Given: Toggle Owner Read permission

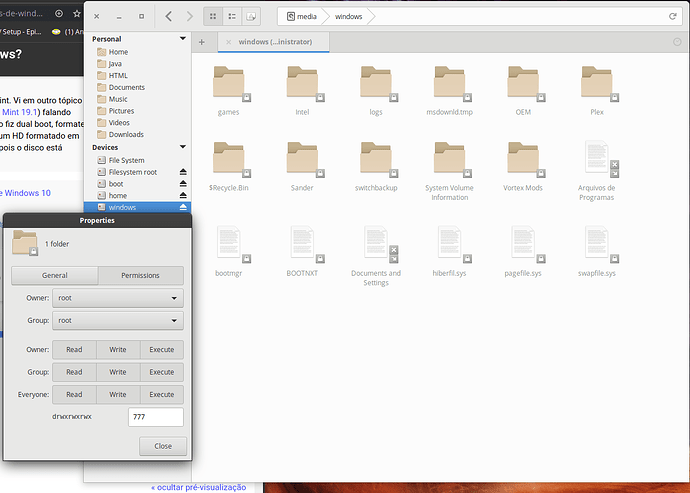Looking at the screenshot, I should point(74,350).
